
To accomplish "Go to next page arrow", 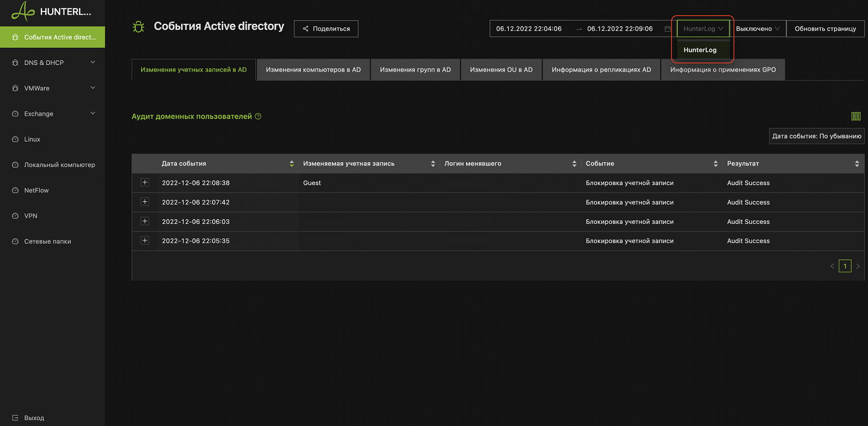I will click(x=858, y=266).
